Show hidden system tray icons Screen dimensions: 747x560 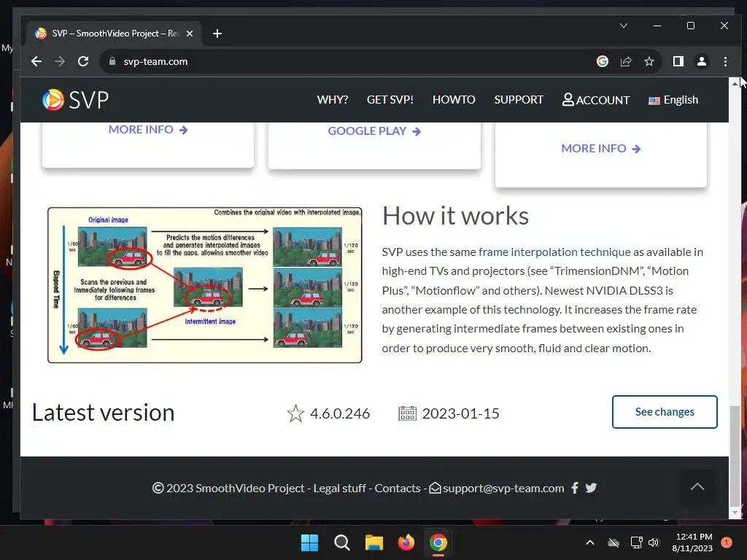(x=589, y=542)
